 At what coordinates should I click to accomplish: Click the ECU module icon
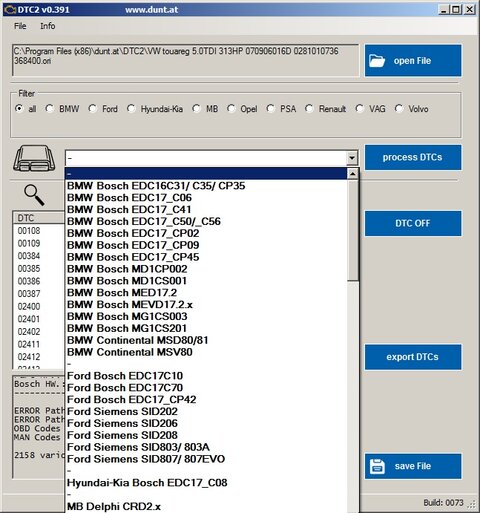pos(34,158)
